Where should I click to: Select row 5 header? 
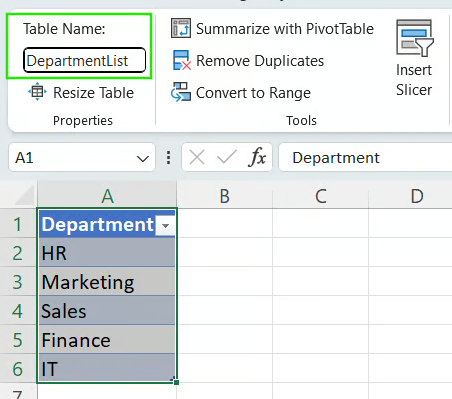tap(18, 340)
